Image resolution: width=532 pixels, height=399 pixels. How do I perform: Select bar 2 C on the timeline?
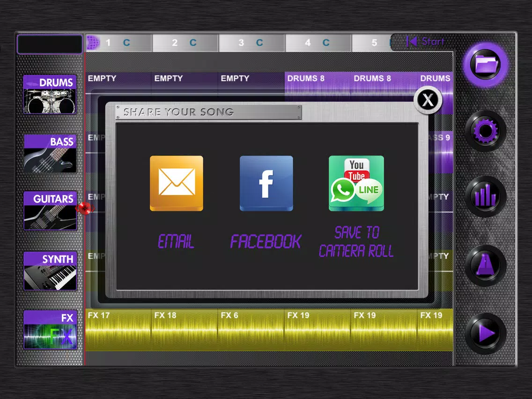(x=185, y=43)
